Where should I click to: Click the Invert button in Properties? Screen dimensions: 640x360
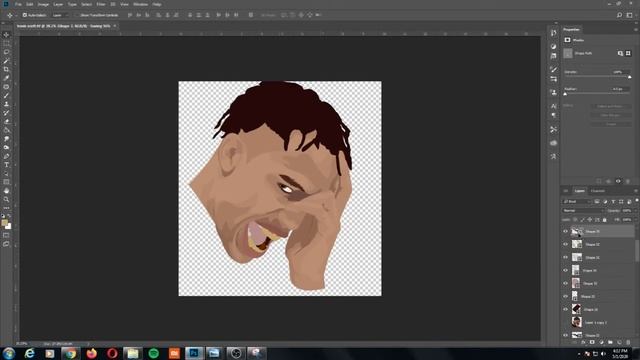point(611,124)
